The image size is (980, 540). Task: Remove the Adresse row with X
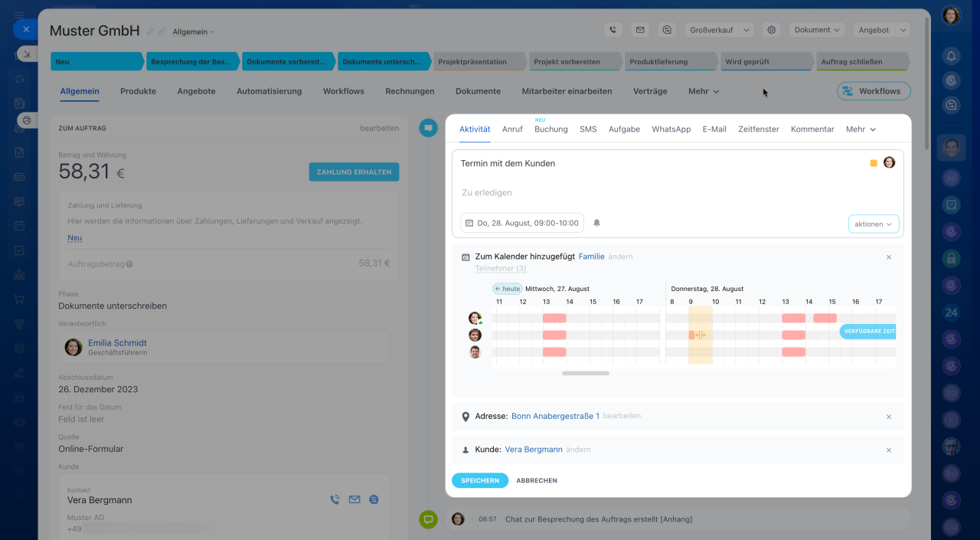(889, 417)
